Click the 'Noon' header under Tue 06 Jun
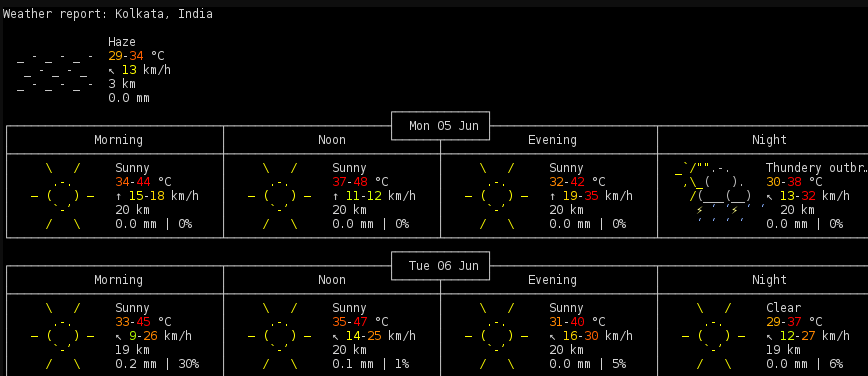This screenshot has width=868, height=376. pyautogui.click(x=332, y=280)
